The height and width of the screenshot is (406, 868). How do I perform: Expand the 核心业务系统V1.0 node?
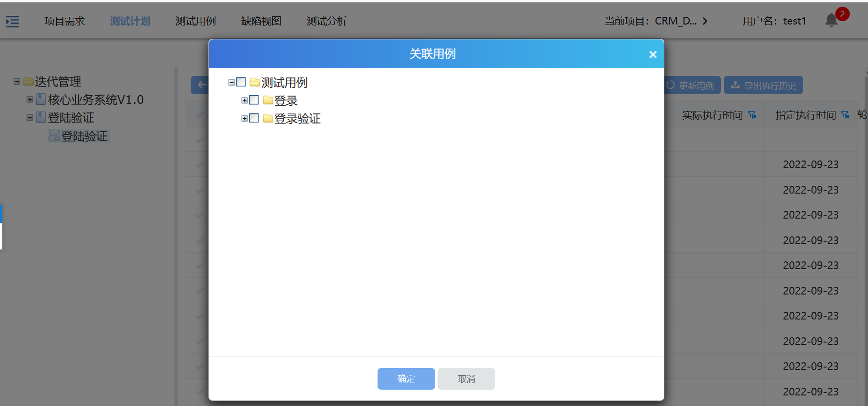pyautogui.click(x=30, y=99)
